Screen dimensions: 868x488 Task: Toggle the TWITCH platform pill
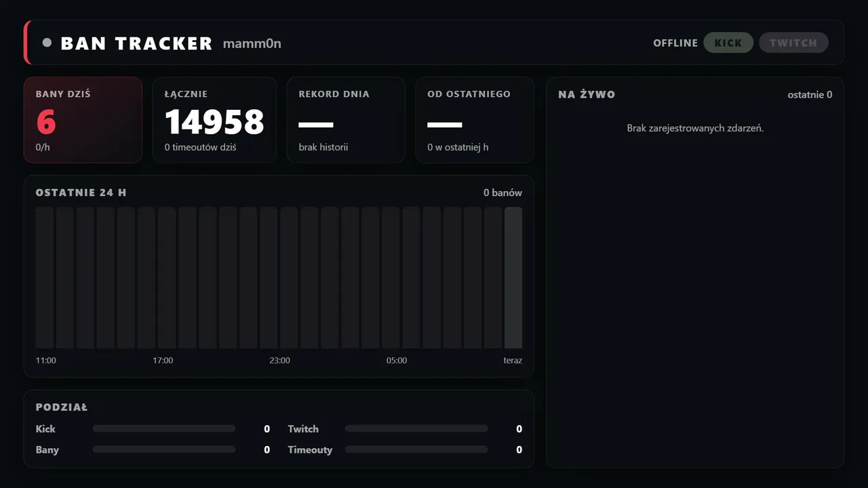tap(793, 43)
